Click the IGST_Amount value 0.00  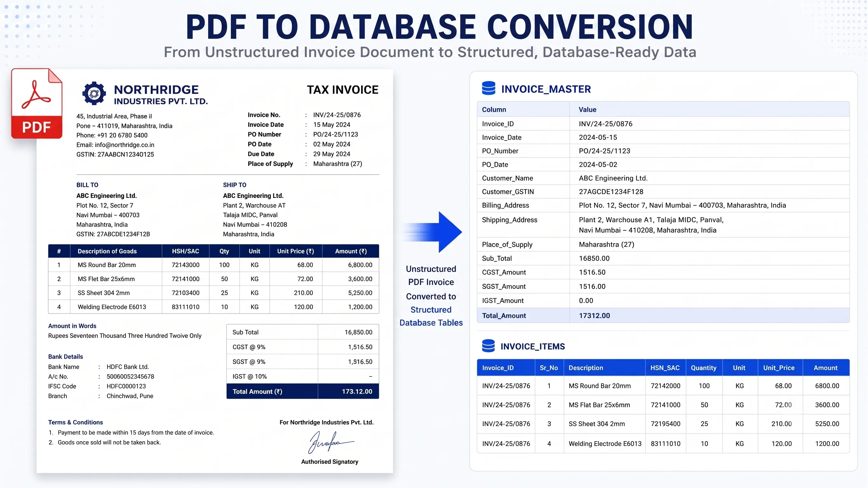coord(586,301)
